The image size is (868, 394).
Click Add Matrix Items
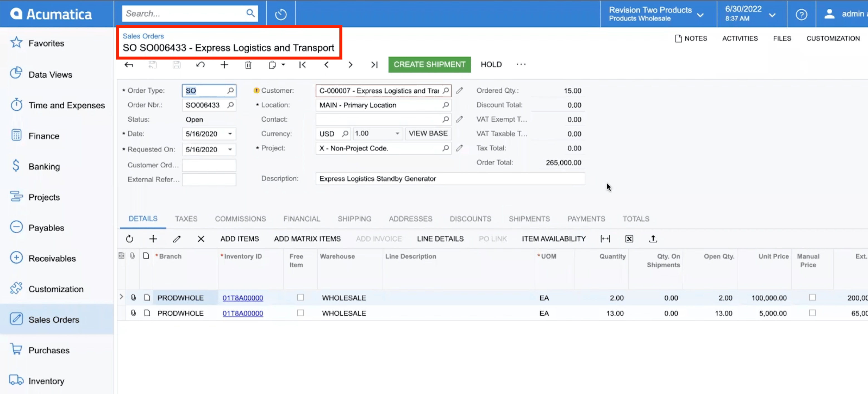click(307, 239)
